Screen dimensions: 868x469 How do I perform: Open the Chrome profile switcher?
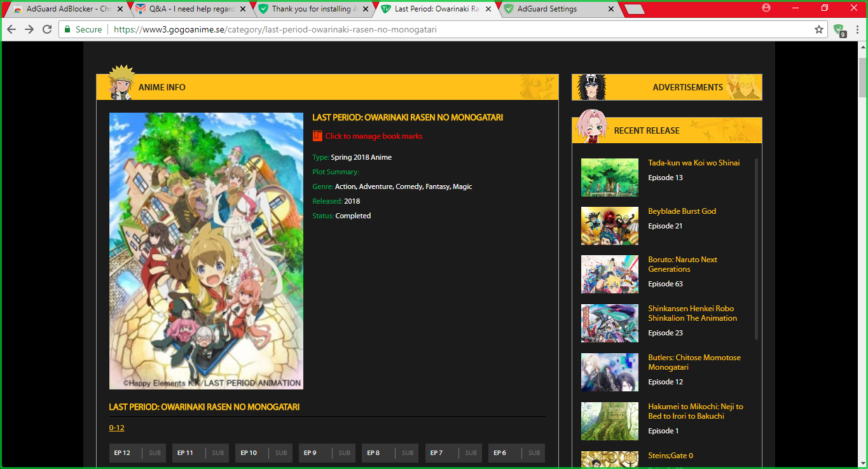(766, 8)
